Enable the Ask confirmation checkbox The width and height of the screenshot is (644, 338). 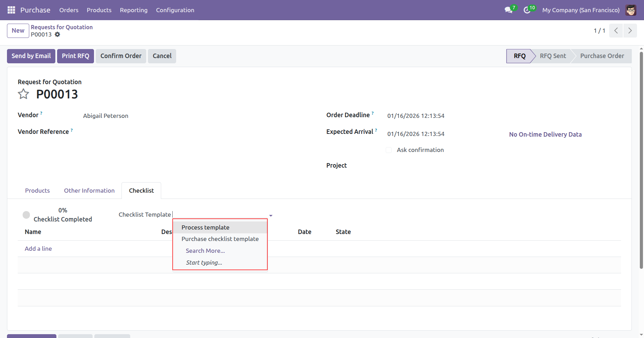click(389, 150)
